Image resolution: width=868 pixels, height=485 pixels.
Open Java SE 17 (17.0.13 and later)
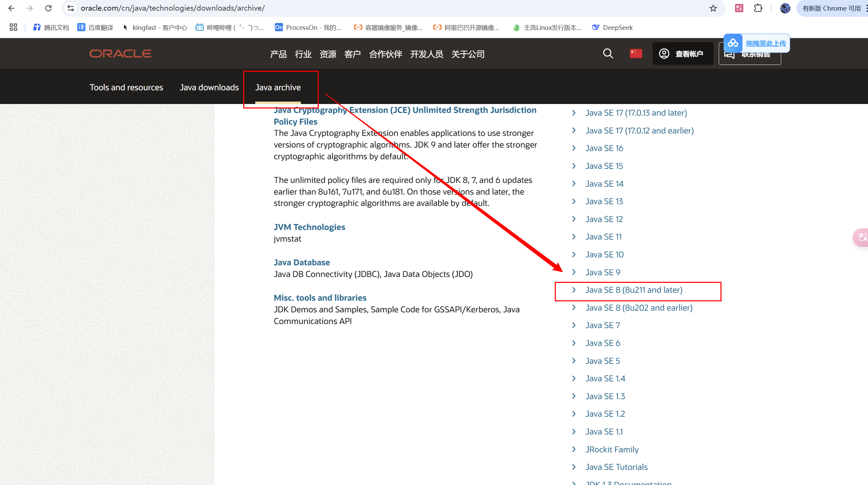[636, 113]
